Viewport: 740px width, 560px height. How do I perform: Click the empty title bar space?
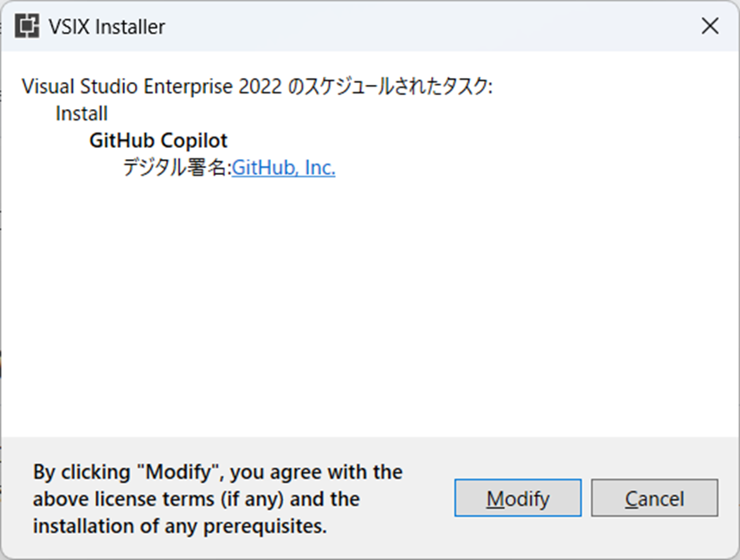click(425, 26)
